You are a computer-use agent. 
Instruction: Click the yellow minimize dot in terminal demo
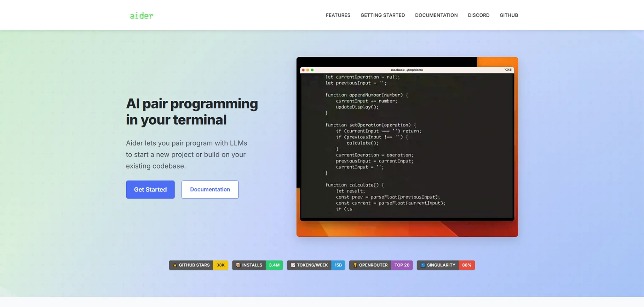(307, 70)
